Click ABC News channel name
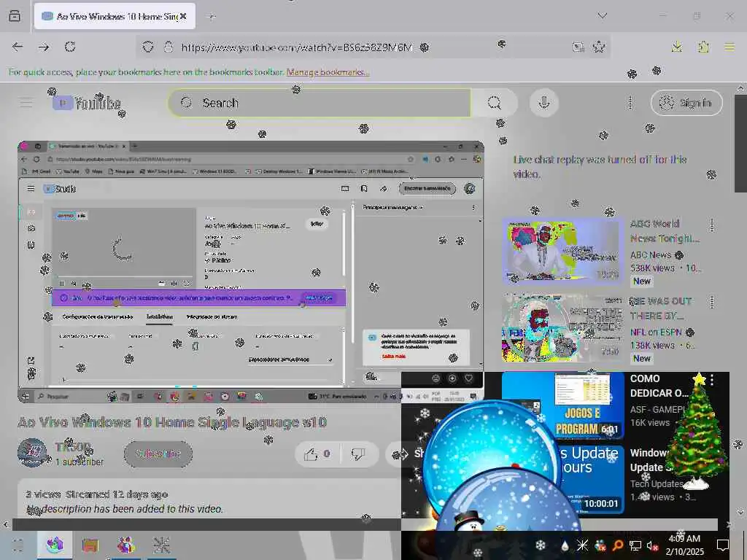 click(650, 254)
